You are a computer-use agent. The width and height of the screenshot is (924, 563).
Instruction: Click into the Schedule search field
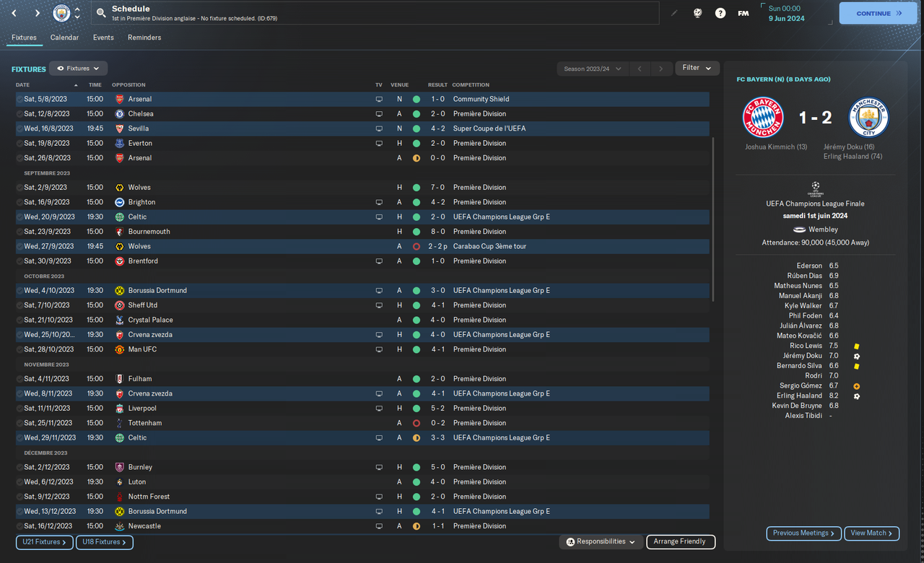(375, 13)
